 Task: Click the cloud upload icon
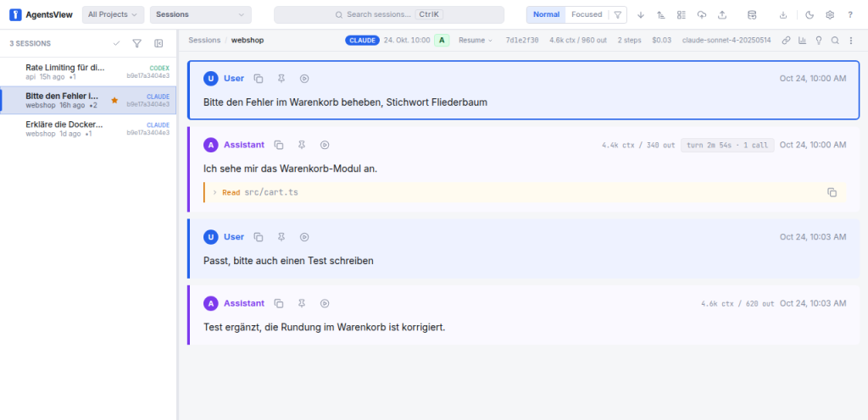pos(702,15)
